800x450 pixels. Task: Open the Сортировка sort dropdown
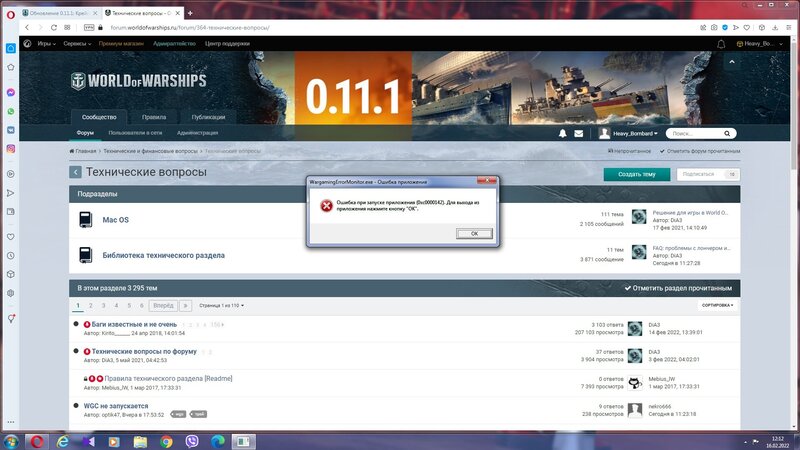point(717,305)
